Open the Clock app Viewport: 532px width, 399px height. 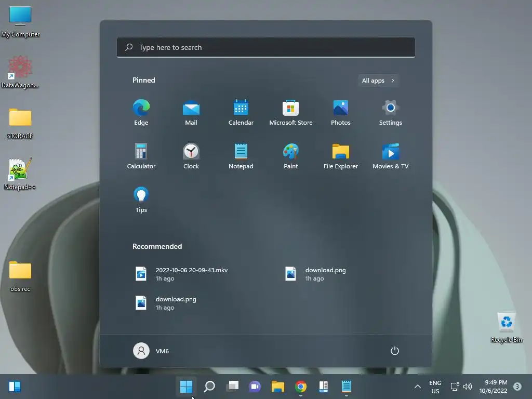[x=191, y=156]
